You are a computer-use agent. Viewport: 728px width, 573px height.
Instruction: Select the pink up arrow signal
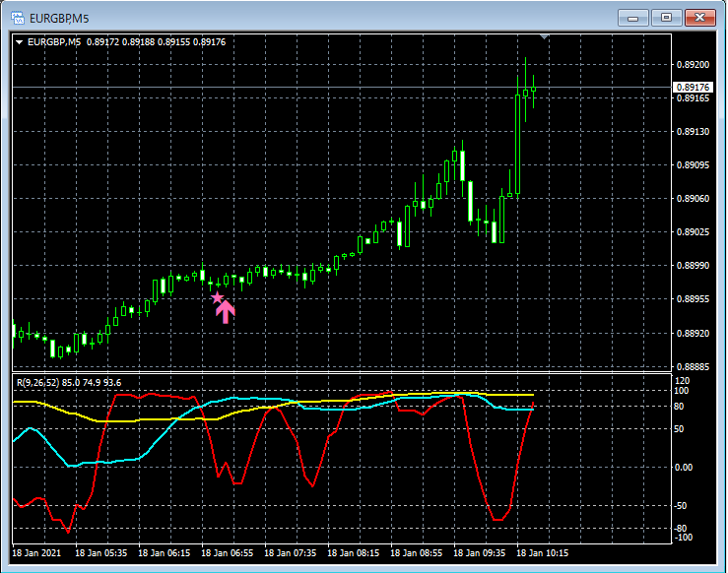point(226,312)
